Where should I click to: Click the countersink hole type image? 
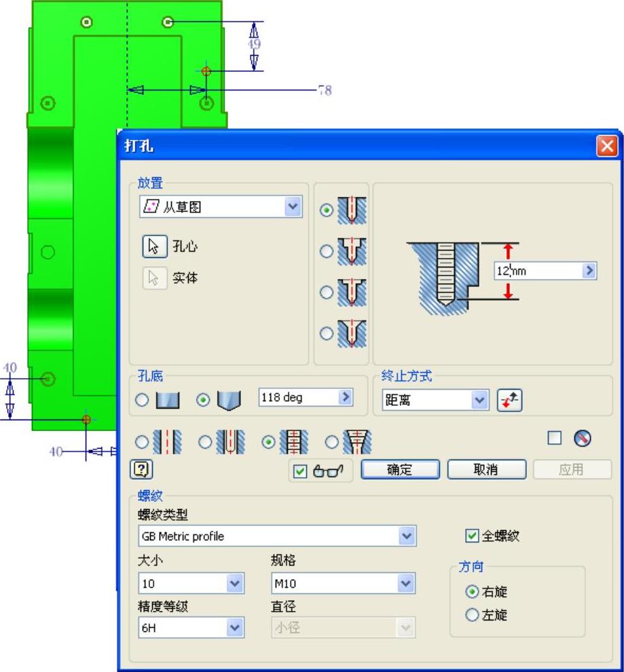coord(352,333)
